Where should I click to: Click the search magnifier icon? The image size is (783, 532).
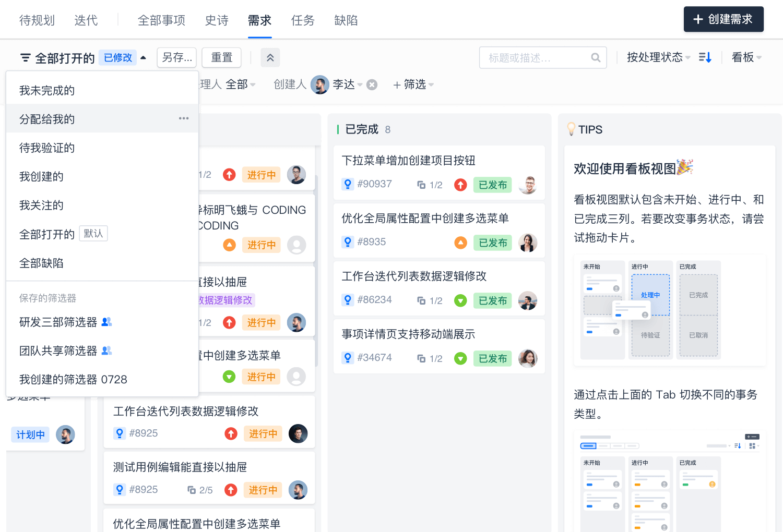pyautogui.click(x=596, y=58)
